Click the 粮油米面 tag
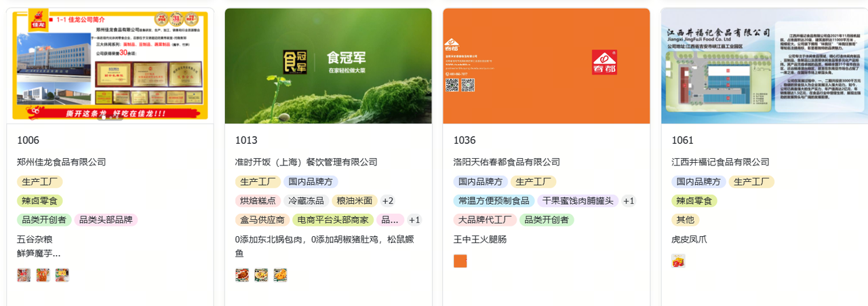Screen dimensions: 868x306 pyautogui.click(x=355, y=201)
